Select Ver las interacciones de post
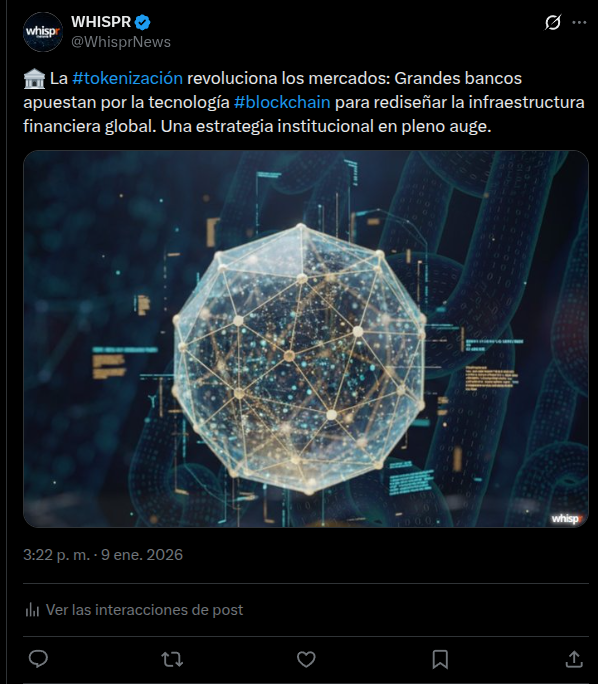Screen dimensions: 598x684 click(x=144, y=609)
